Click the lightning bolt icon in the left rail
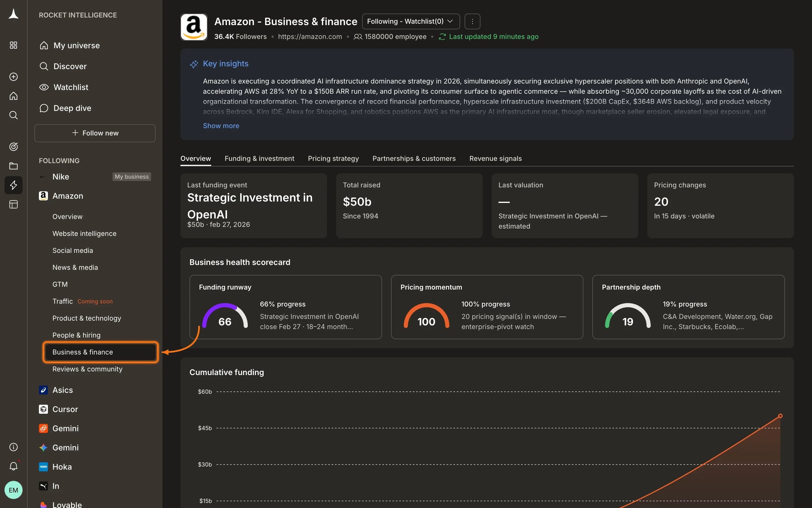The width and height of the screenshot is (812, 508). click(14, 185)
